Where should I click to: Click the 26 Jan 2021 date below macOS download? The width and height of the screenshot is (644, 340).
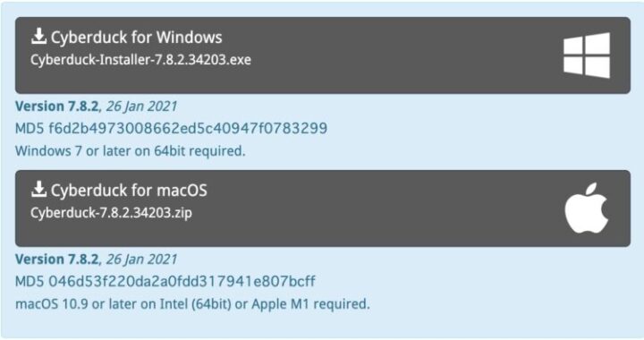pos(141,260)
